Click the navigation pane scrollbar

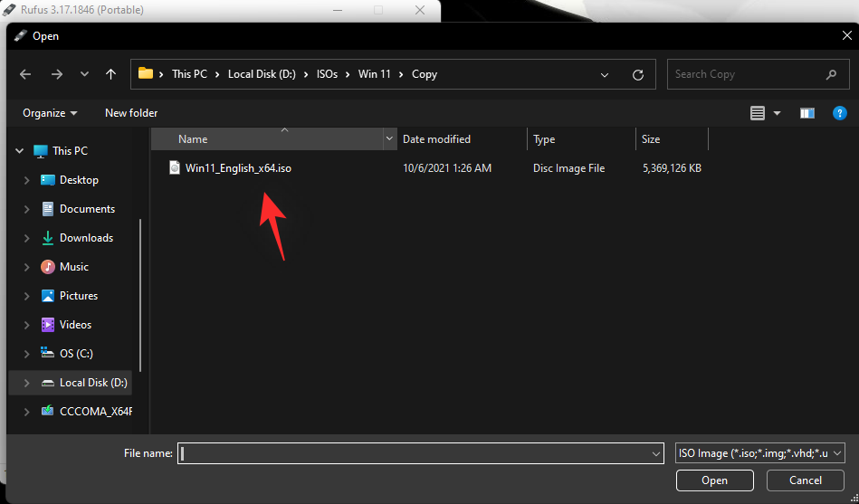pos(140,295)
